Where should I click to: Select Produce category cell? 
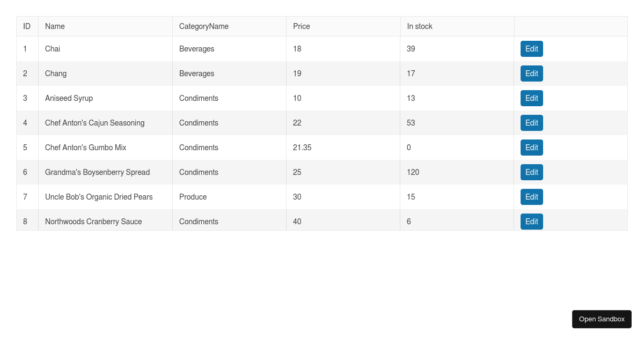click(x=193, y=197)
